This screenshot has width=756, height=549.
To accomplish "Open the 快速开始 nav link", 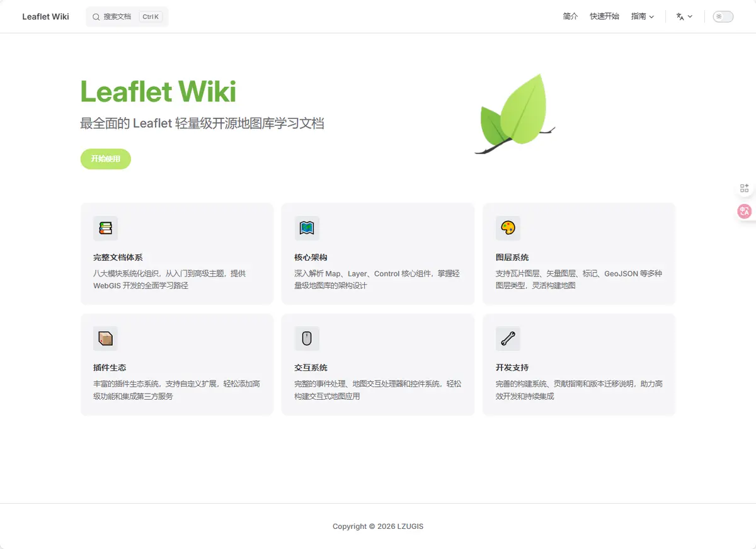I will coord(604,17).
